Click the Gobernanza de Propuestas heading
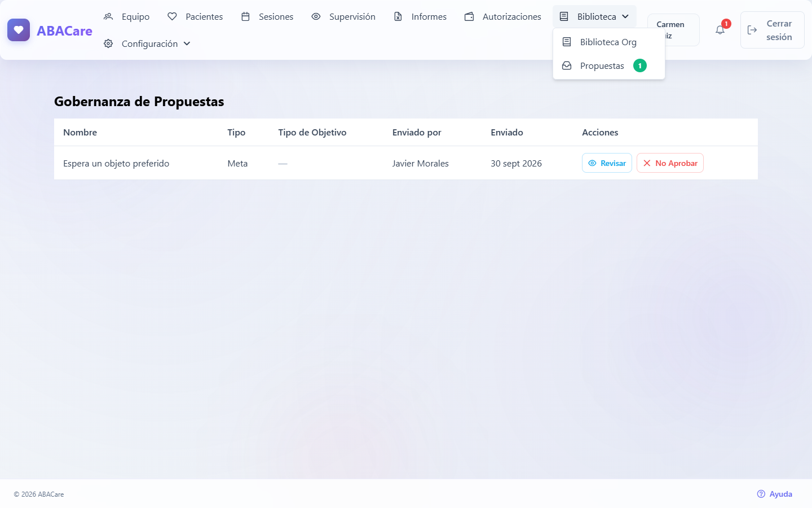Image resolution: width=812 pixels, height=508 pixels. [139, 102]
